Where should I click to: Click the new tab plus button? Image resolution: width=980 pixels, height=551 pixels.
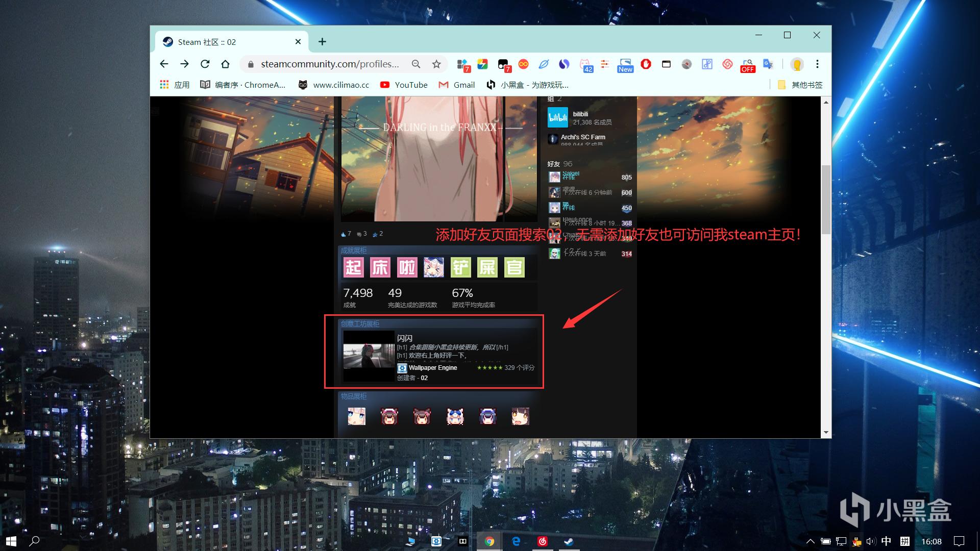(x=322, y=42)
